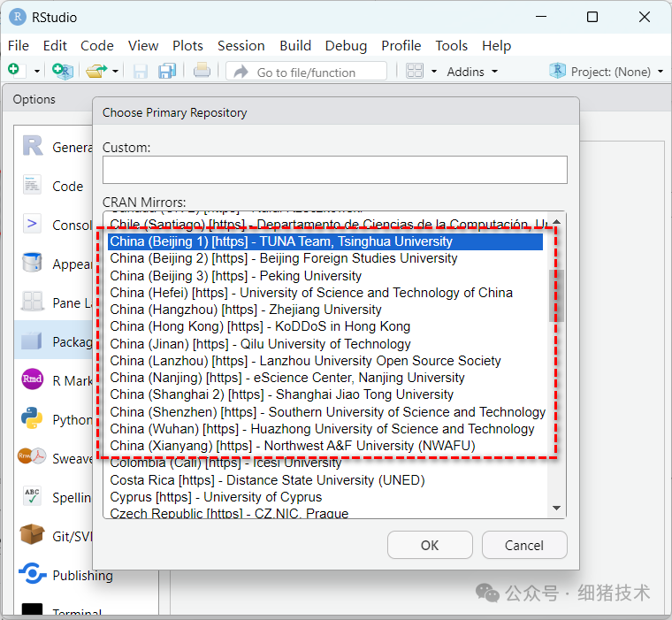Open the Tools menu
This screenshot has height=620, width=672.
451,45
